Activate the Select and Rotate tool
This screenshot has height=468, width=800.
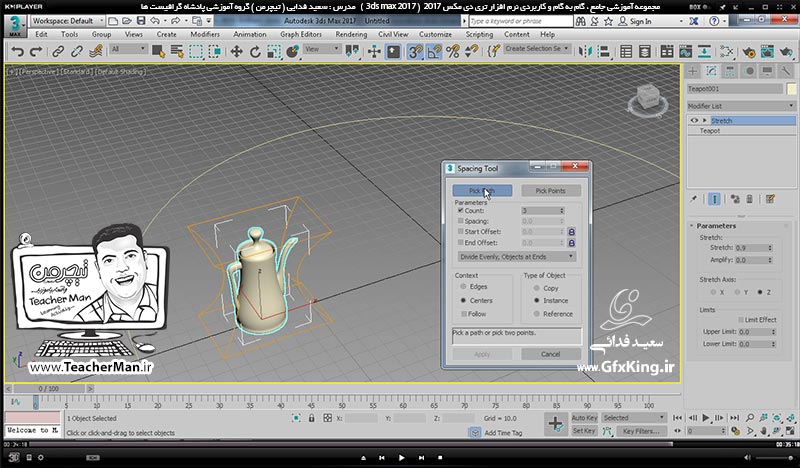click(x=255, y=52)
